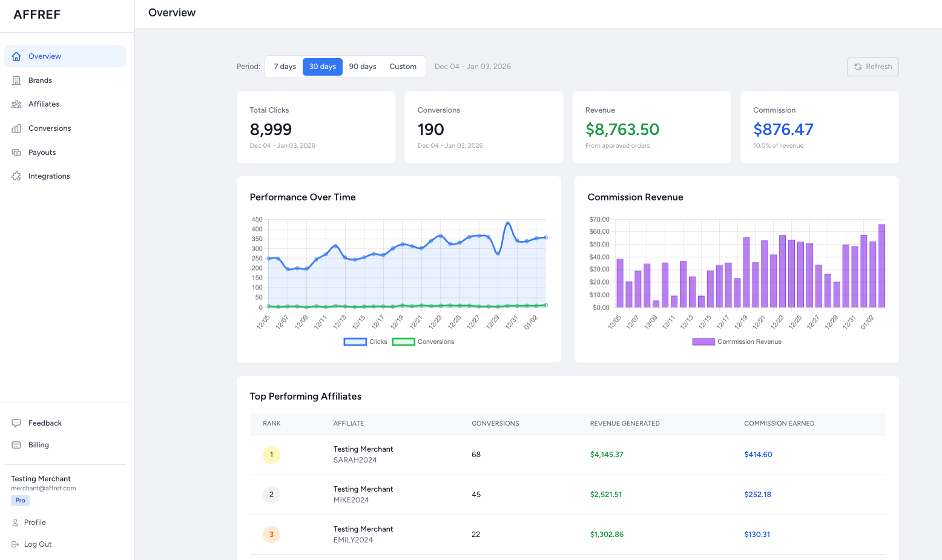
Task: Click the EMILY2024 affiliate code
Action: [x=354, y=540]
